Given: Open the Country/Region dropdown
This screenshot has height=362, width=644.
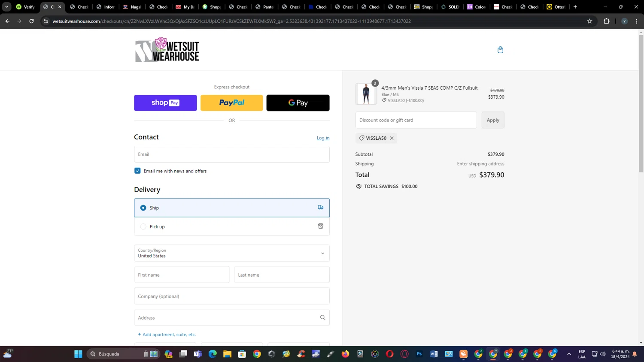Looking at the screenshot, I should (232, 253).
